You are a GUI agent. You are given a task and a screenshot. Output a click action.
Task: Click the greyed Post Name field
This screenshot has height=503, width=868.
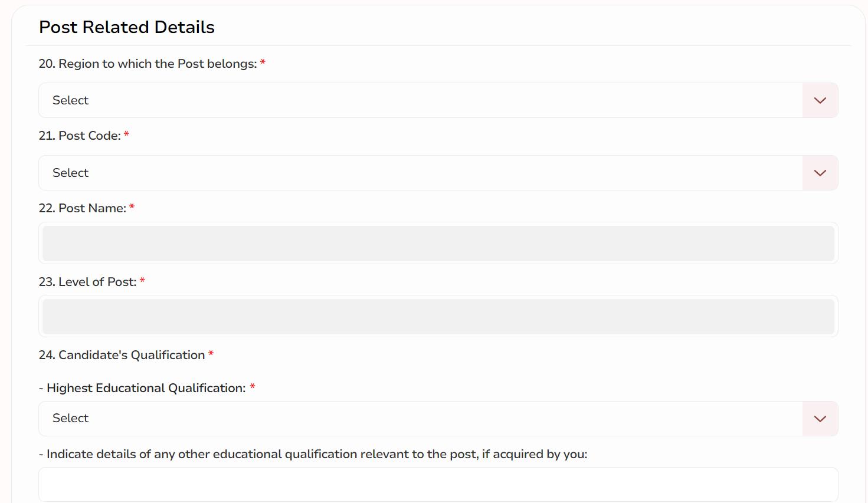pos(438,244)
